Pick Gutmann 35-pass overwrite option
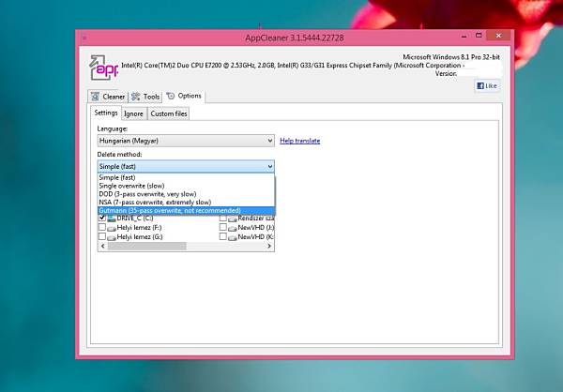This screenshot has height=392, width=563. coord(186,211)
